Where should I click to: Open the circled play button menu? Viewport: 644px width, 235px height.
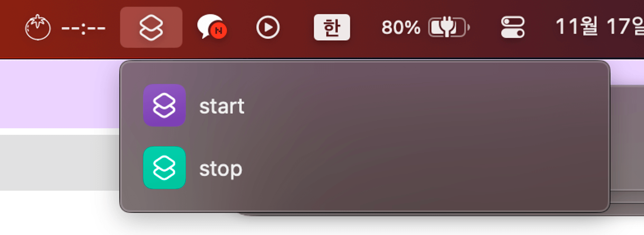pyautogui.click(x=268, y=27)
